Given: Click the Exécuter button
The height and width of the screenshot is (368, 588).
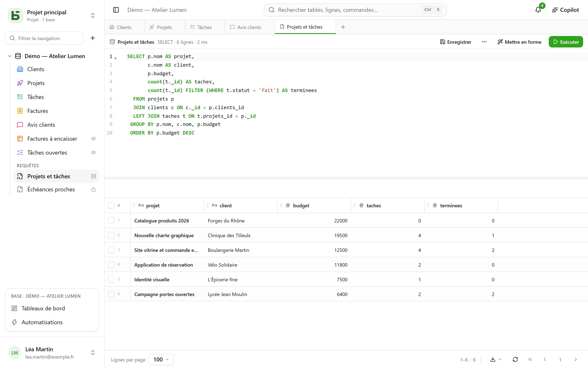Looking at the screenshot, I should [x=566, y=42].
